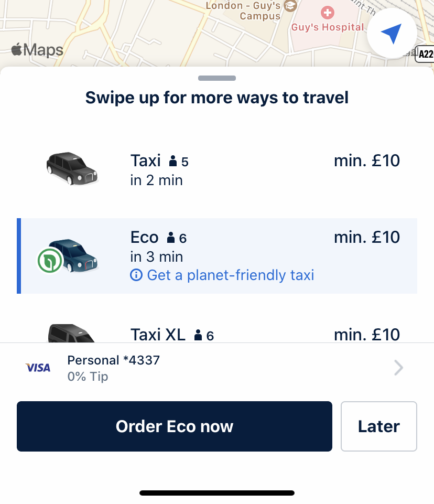
Task: Tap the sheet grabber handle
Action: 217,78
